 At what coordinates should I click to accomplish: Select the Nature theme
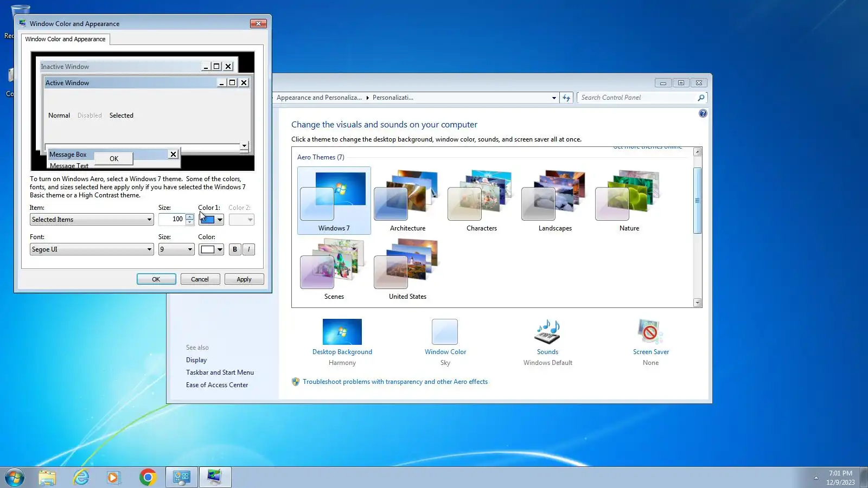[x=629, y=201]
